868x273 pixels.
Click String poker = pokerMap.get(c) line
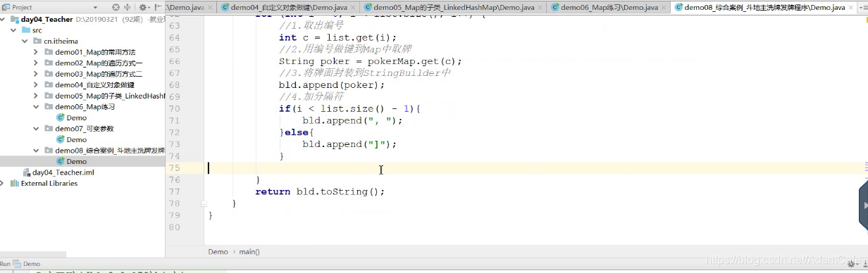[370, 61]
